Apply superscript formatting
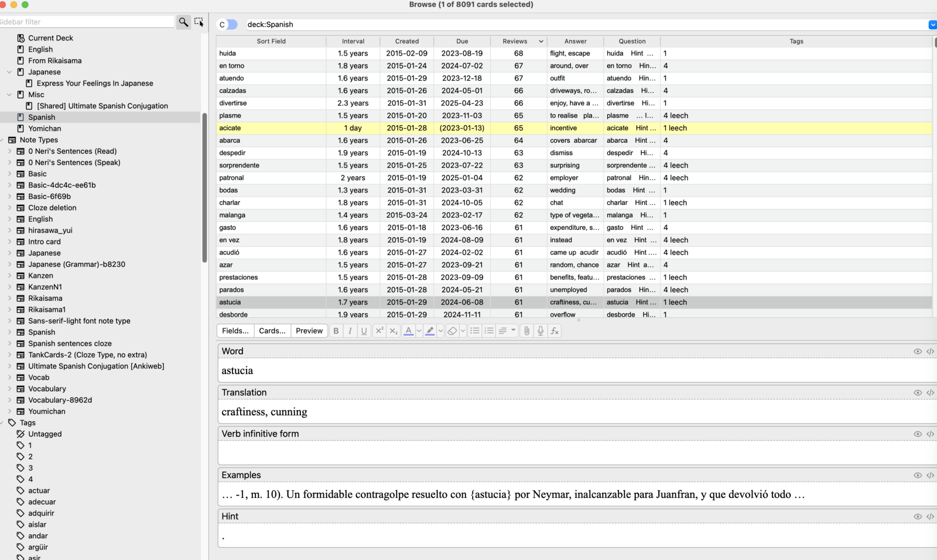937x560 pixels. pyautogui.click(x=379, y=331)
